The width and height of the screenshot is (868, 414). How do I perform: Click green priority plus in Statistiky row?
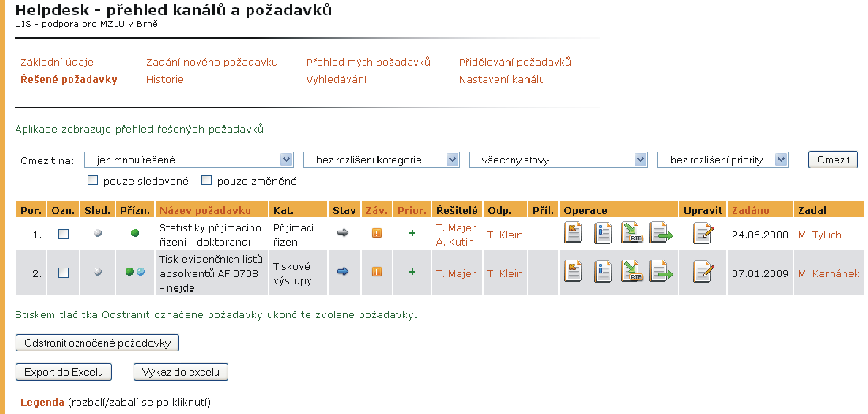tap(412, 233)
